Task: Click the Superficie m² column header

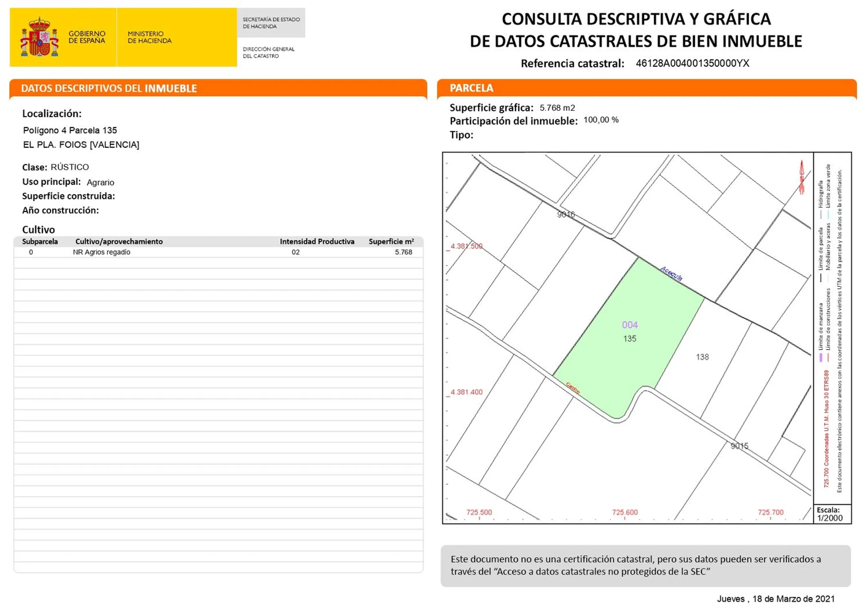Action: click(x=391, y=242)
